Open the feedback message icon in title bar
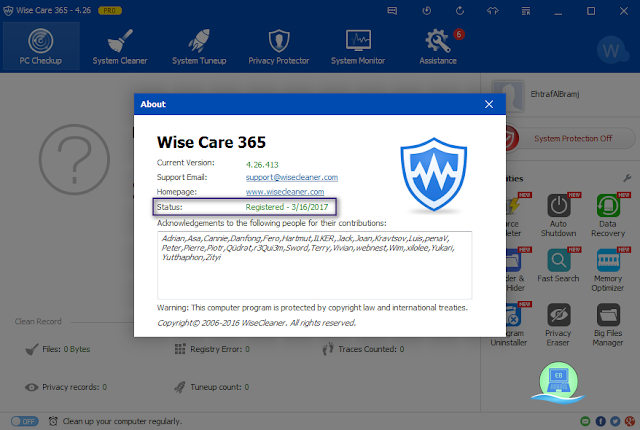 [392, 11]
